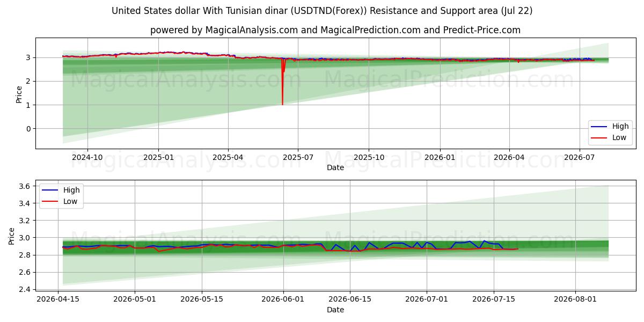Click the '3.4' price tick on bottom chart
Screen dimensions: 644x322
click(26, 203)
